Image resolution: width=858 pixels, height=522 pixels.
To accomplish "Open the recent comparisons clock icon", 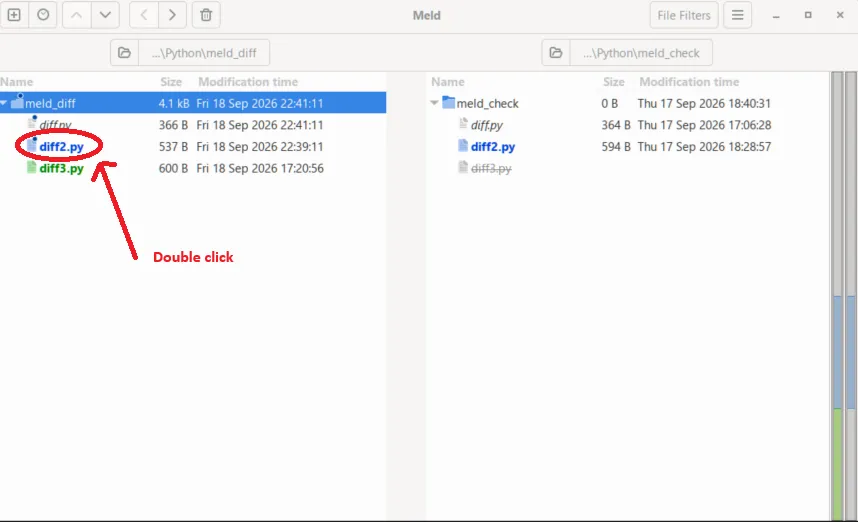I will coord(43,15).
